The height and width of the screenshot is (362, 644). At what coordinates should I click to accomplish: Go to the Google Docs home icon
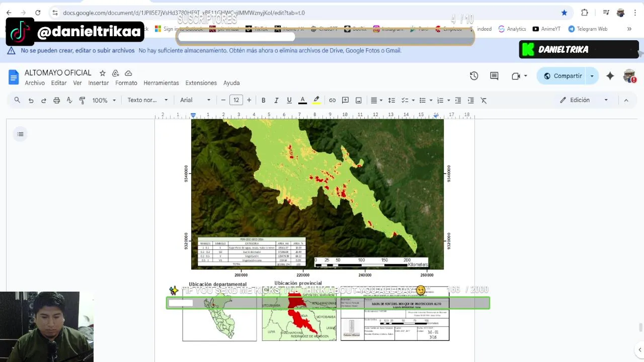[x=14, y=77]
